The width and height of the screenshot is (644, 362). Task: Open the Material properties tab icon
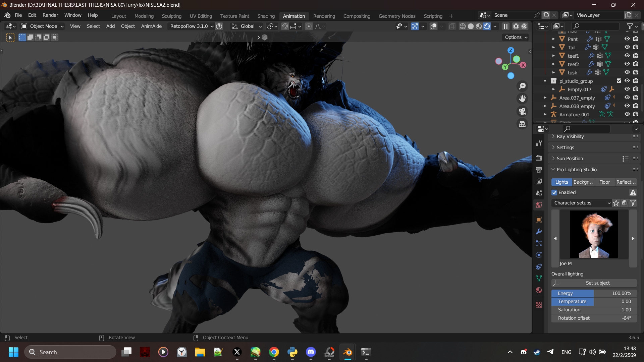[539, 290]
